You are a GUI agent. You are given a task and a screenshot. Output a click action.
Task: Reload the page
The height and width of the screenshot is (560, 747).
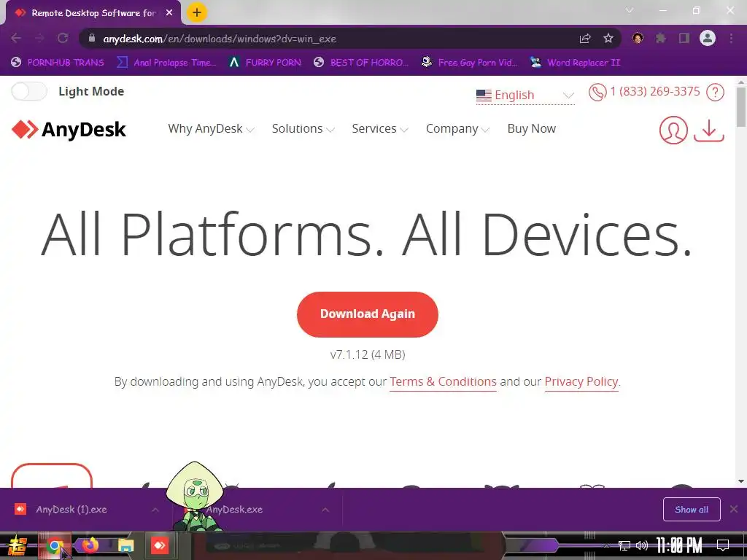coord(63,38)
